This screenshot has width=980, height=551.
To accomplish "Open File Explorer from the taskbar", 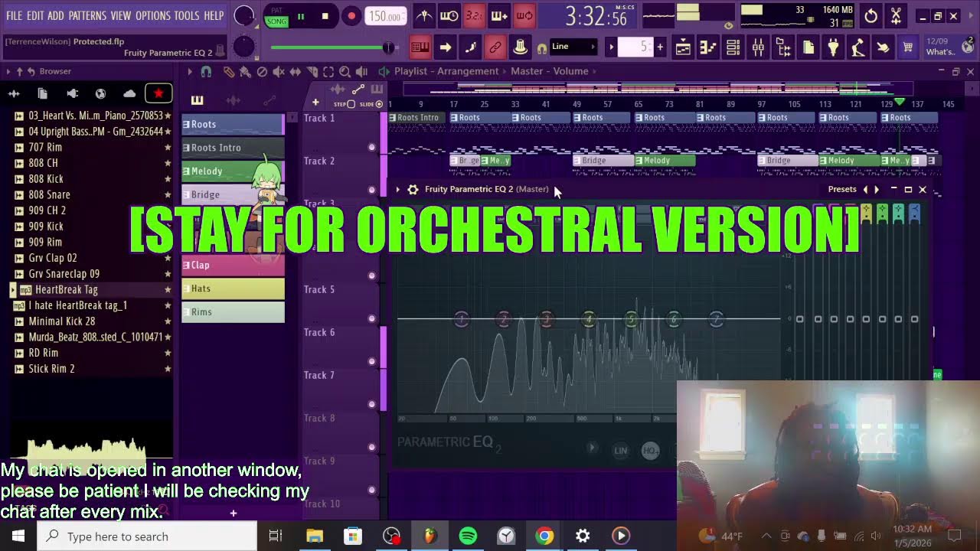I will click(x=315, y=536).
